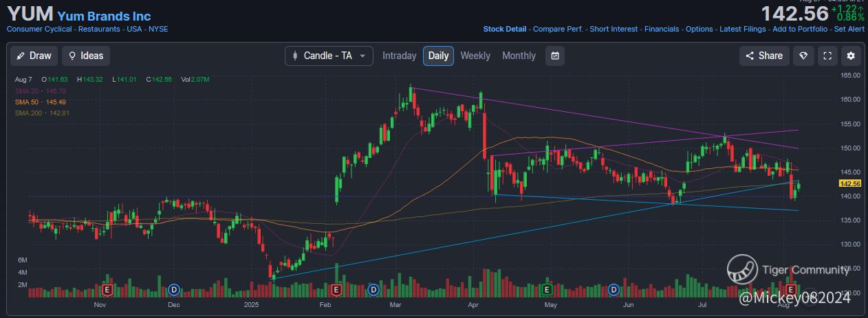This screenshot has height=318, width=868.
Task: Open the calendar date range picker
Action: coord(555,56)
